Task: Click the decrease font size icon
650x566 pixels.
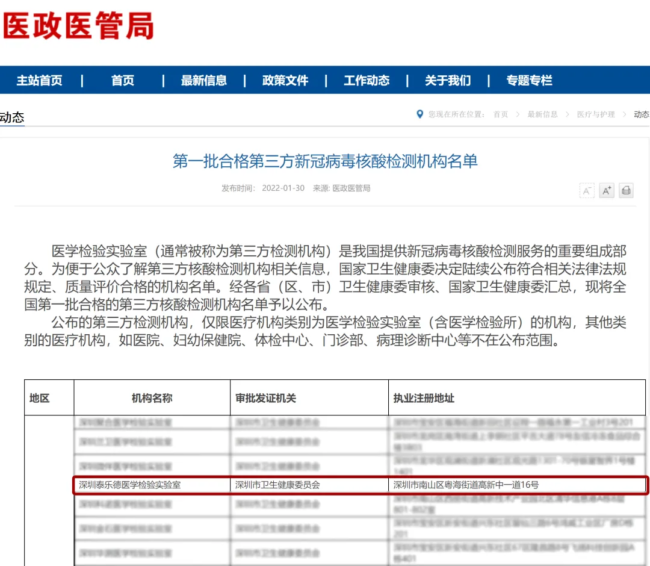Action: click(x=587, y=190)
